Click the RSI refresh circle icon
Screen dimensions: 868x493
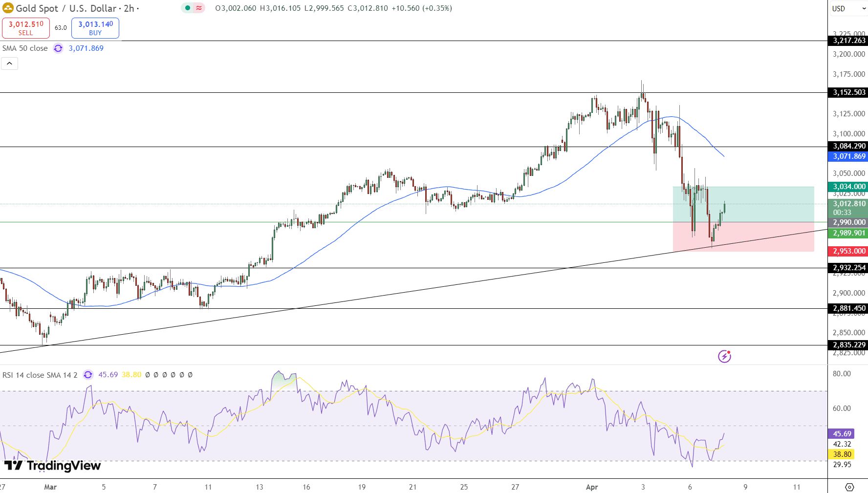tap(88, 375)
